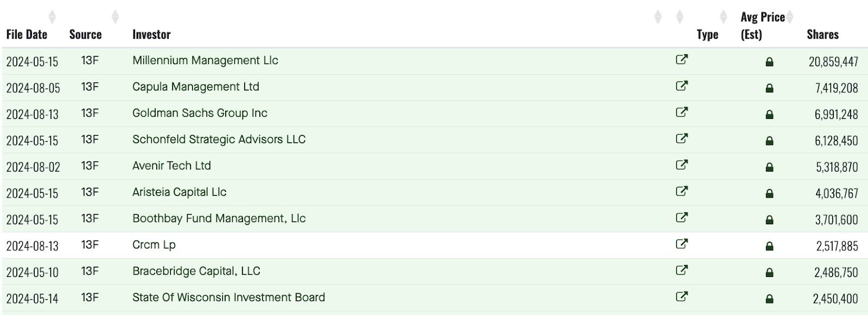Viewport: 868px width, 315px height.
Task: Open external link icon for Goldman Sachs Group Inc
Action: (682, 112)
